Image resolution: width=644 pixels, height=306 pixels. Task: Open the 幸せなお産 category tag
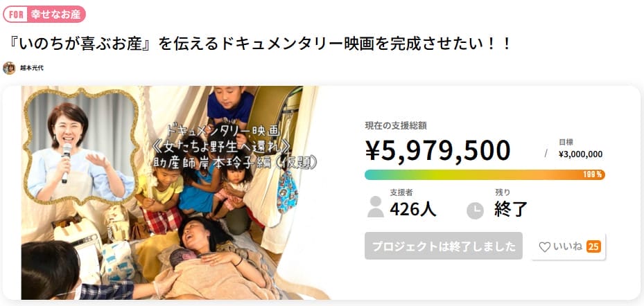(55, 14)
